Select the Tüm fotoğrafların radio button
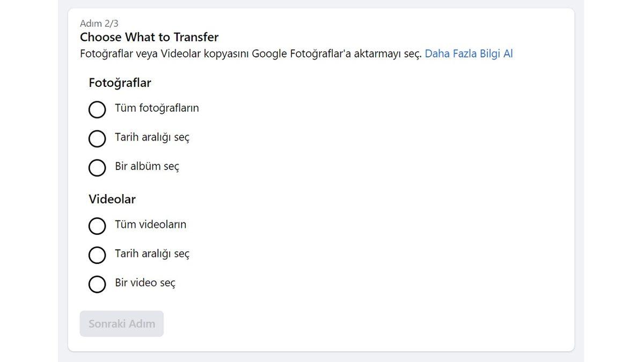 pos(97,109)
